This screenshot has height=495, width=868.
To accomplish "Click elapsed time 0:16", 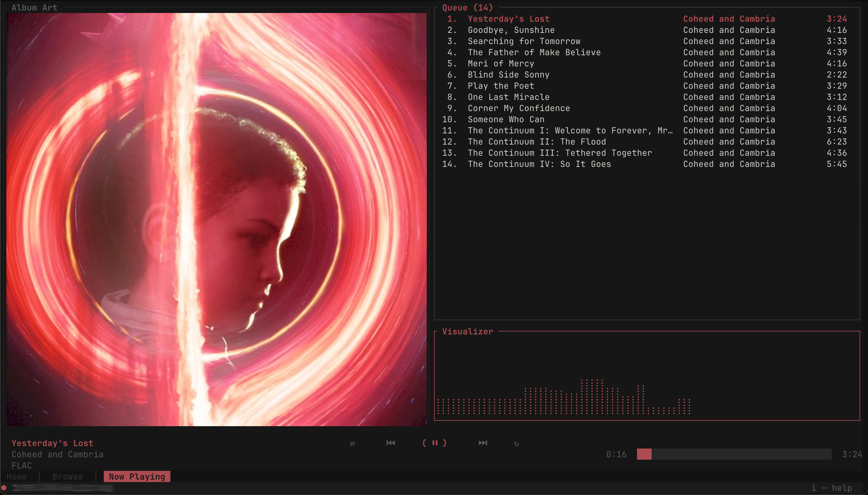I will tap(616, 455).
